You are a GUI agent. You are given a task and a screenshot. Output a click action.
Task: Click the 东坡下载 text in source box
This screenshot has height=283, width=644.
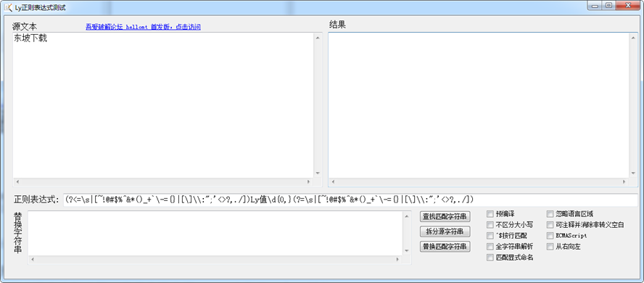[x=30, y=39]
